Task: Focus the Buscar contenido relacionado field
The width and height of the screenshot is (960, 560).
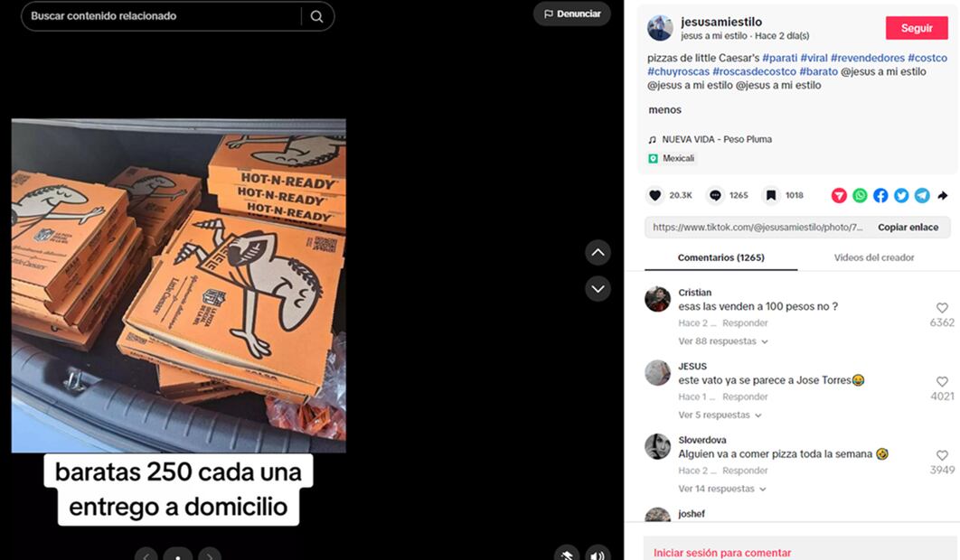Action: [162, 16]
